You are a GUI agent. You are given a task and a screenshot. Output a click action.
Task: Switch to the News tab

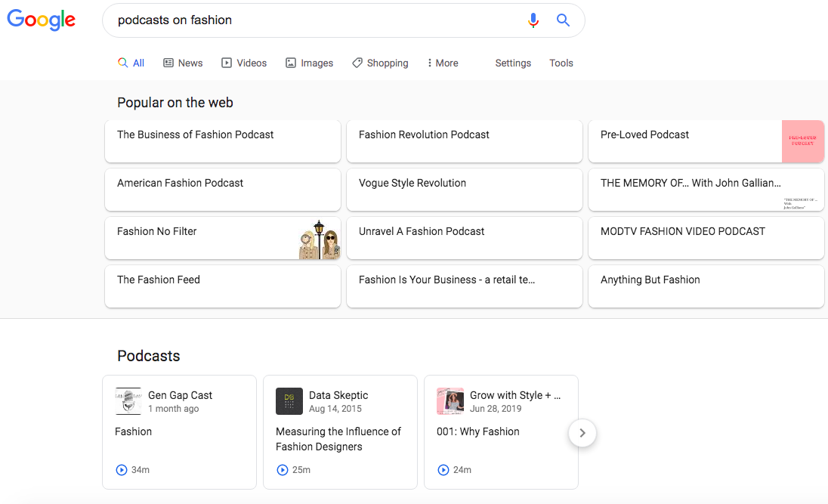pyautogui.click(x=183, y=63)
